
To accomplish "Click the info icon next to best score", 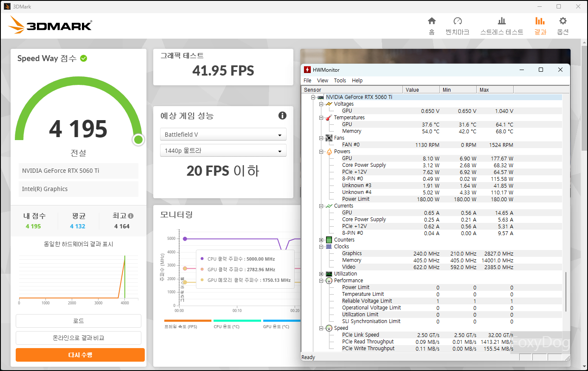I will (x=131, y=216).
